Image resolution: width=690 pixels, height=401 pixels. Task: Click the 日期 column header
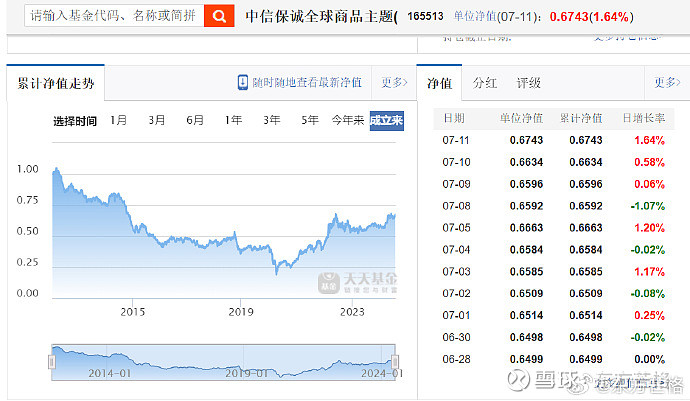[x=454, y=118]
